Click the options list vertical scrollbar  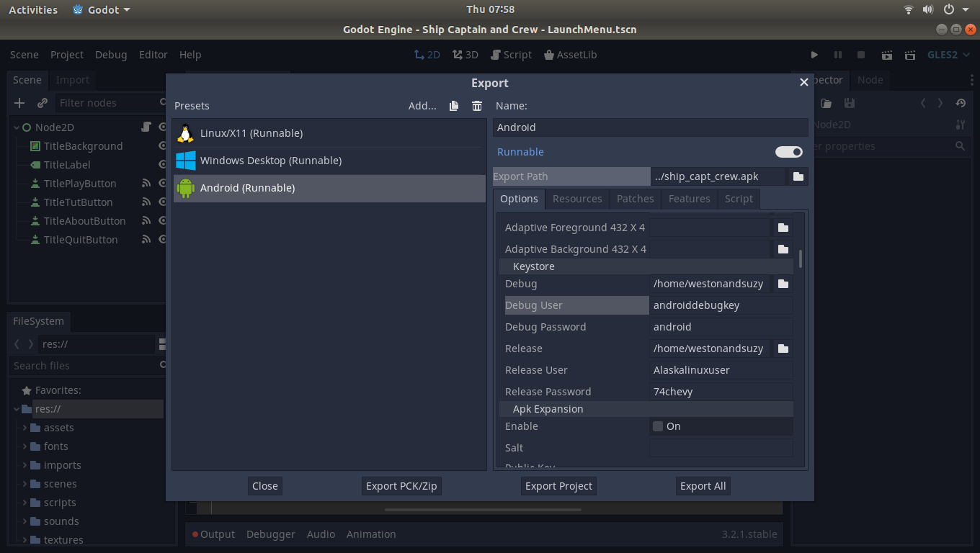point(801,259)
